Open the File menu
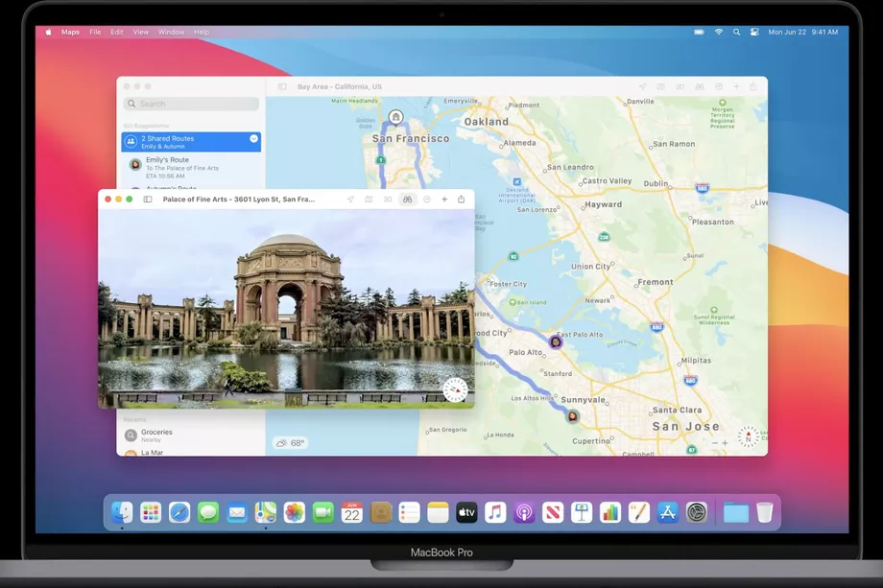This screenshot has width=883, height=588. point(95,32)
